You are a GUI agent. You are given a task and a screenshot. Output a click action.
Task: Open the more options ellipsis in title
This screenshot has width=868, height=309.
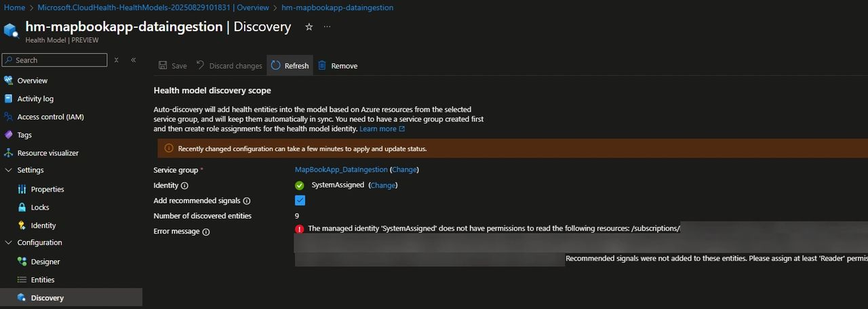click(x=328, y=26)
